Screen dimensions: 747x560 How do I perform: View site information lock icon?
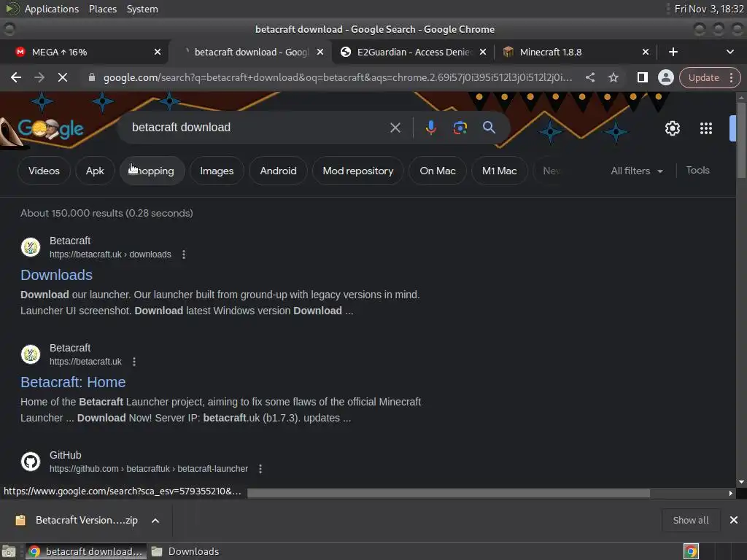[92, 77]
